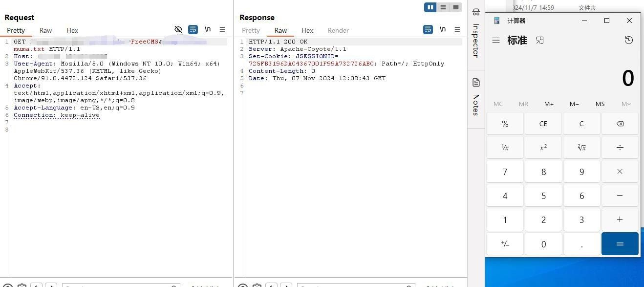This screenshot has width=644, height=287.
Task: Toggle hide-unprintable eye icon in Request panel
Action: [178, 29]
